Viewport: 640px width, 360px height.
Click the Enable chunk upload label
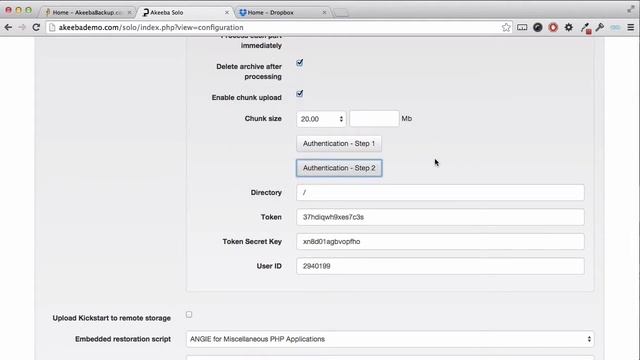point(247,97)
